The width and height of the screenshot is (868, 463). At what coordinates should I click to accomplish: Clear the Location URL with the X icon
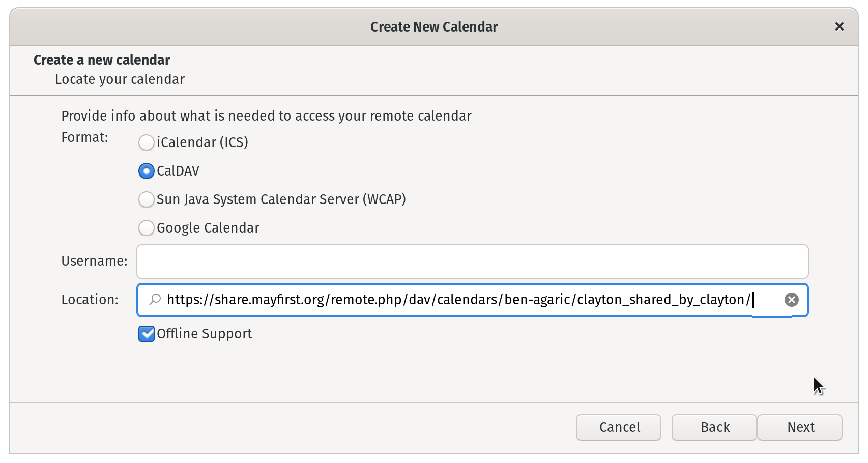point(791,300)
